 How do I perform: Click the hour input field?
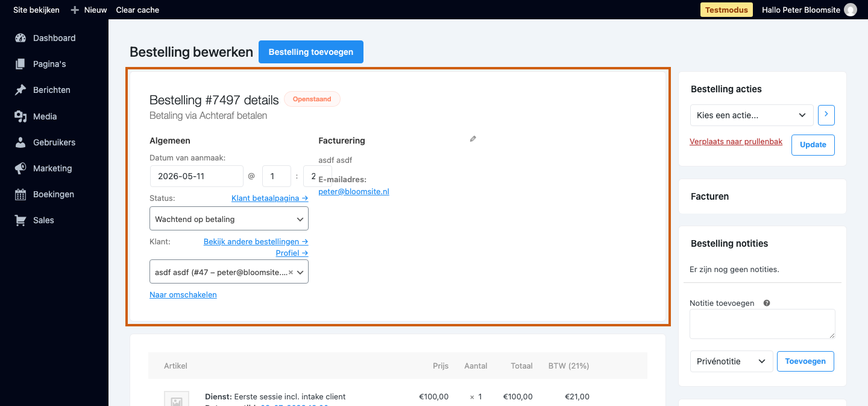pos(277,176)
